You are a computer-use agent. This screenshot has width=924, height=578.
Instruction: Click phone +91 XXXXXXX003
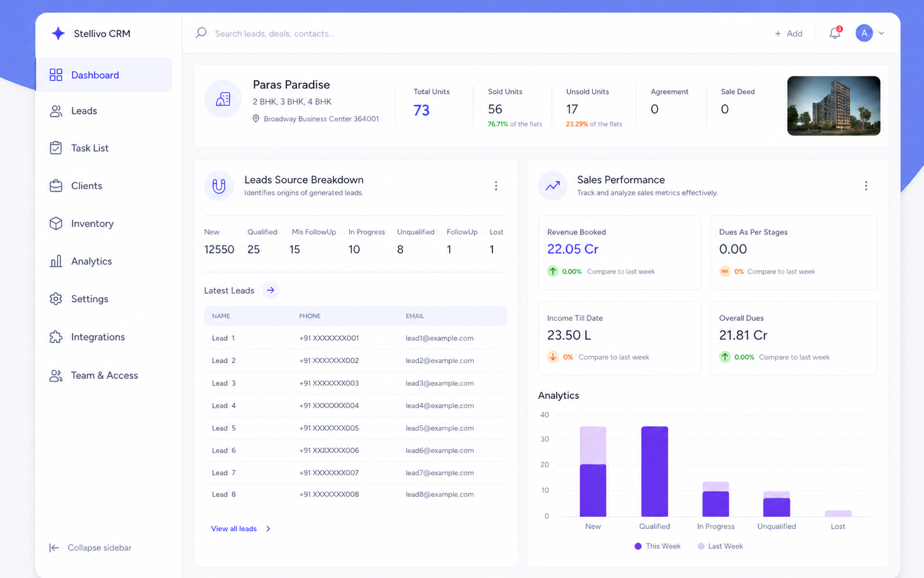(x=329, y=383)
